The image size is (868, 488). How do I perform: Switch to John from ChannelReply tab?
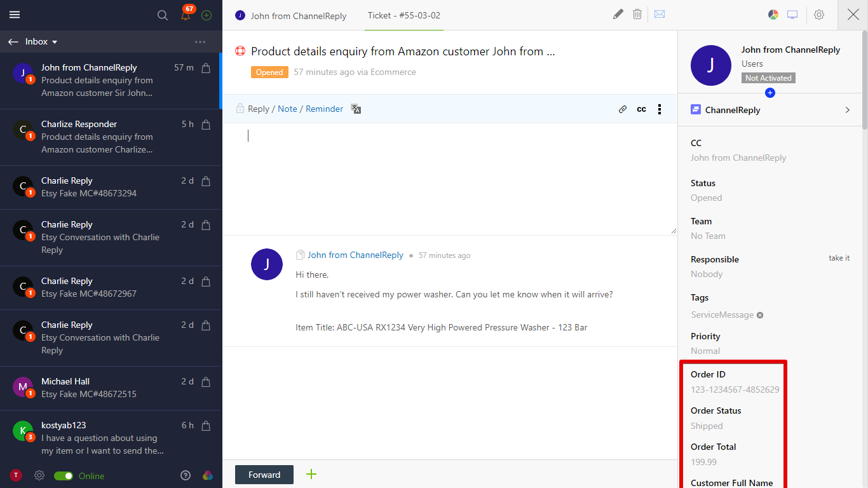(x=291, y=15)
